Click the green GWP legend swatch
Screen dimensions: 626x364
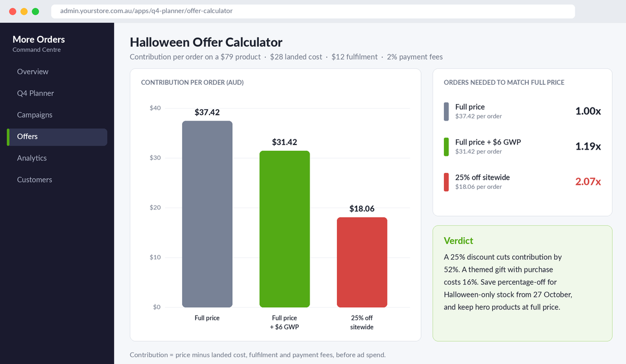pos(446,147)
